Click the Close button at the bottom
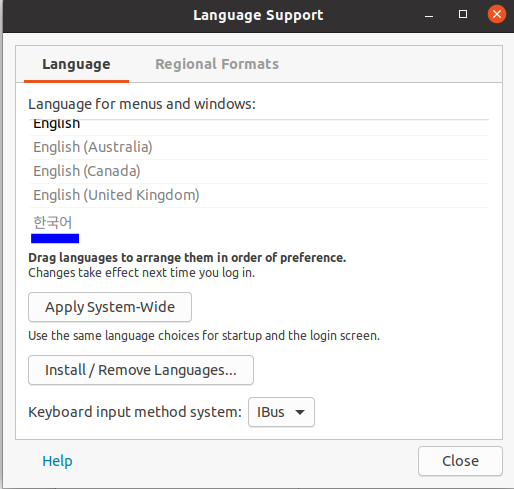The image size is (514, 489). 460,461
